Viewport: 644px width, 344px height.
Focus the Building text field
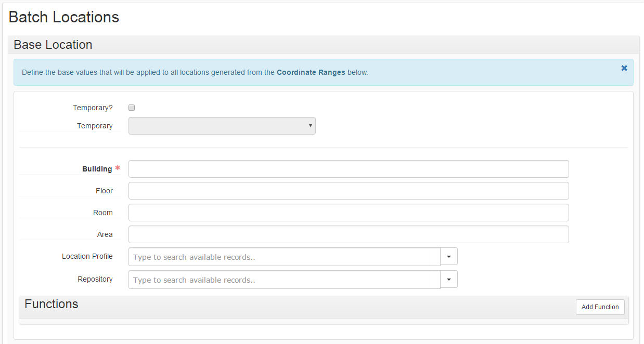349,169
